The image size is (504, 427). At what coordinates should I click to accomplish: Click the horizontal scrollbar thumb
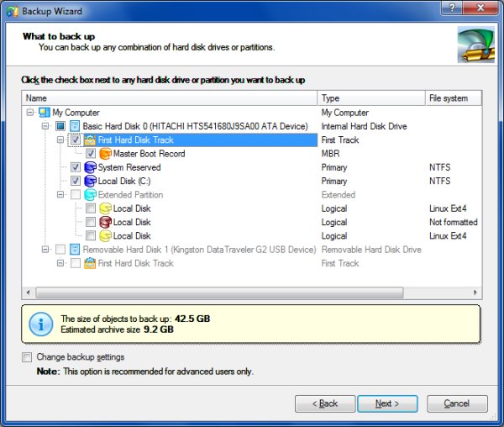[219, 293]
